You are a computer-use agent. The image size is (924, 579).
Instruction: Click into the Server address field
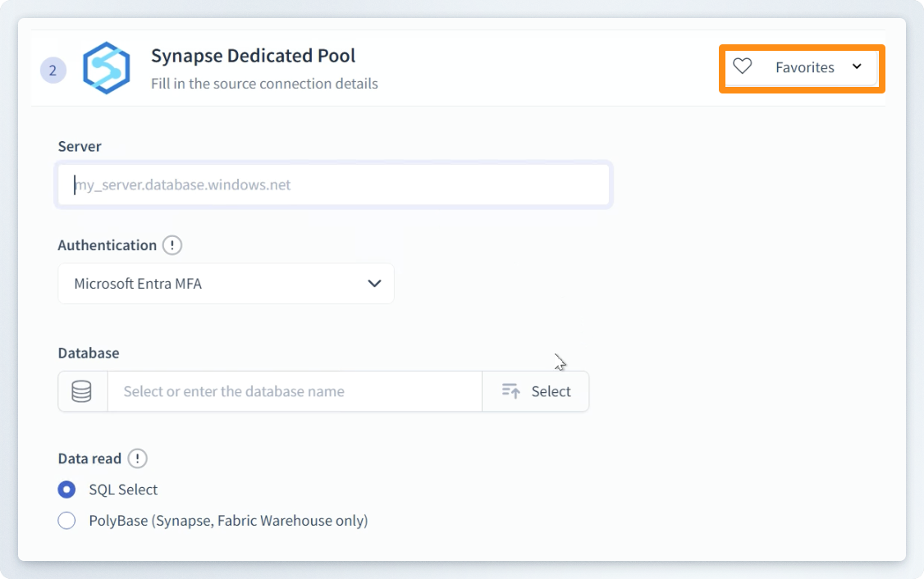[x=333, y=185]
